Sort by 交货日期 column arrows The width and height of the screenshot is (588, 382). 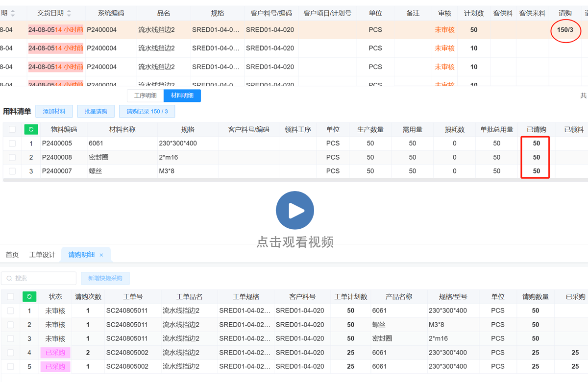click(69, 13)
